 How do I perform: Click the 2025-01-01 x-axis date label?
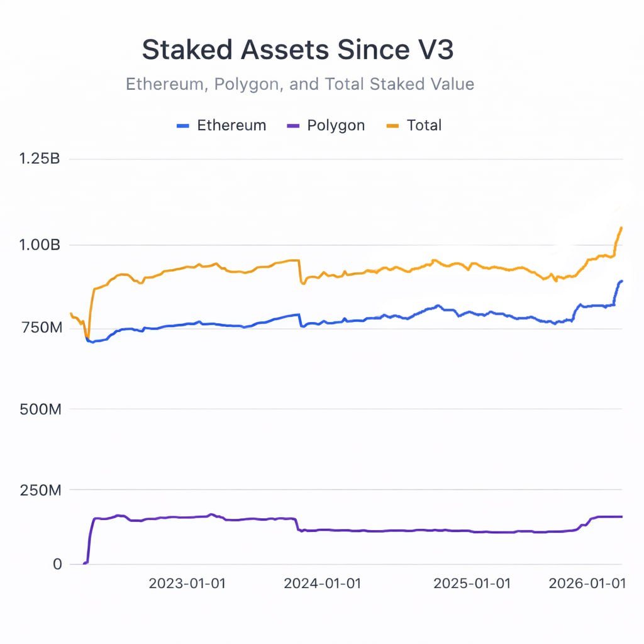pyautogui.click(x=472, y=584)
